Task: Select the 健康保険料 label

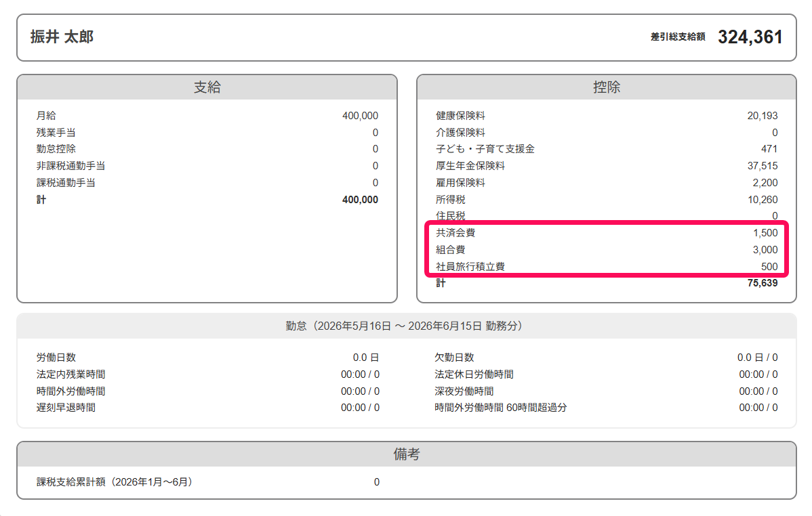Action: click(x=460, y=116)
